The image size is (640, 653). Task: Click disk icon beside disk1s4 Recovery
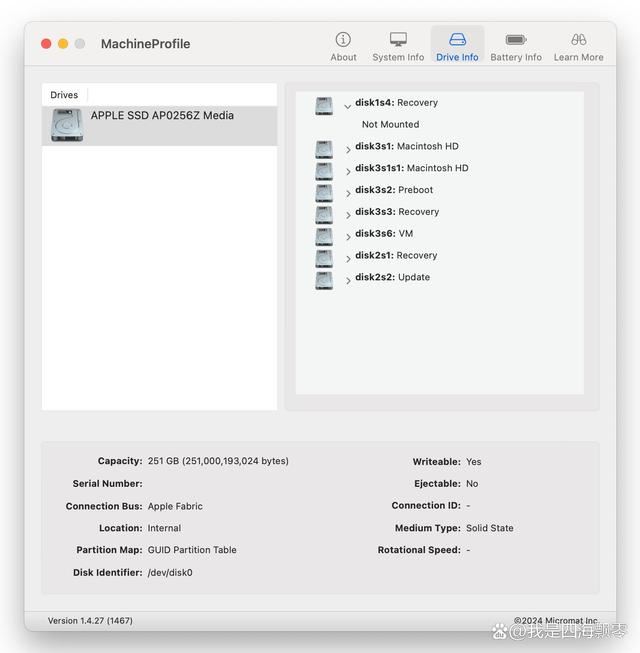(324, 106)
